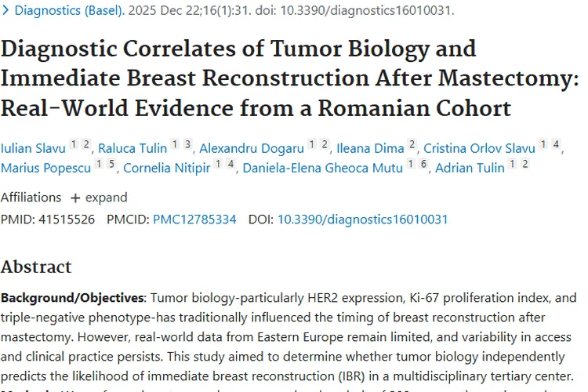Click the plus icon beside expand

coord(75,197)
